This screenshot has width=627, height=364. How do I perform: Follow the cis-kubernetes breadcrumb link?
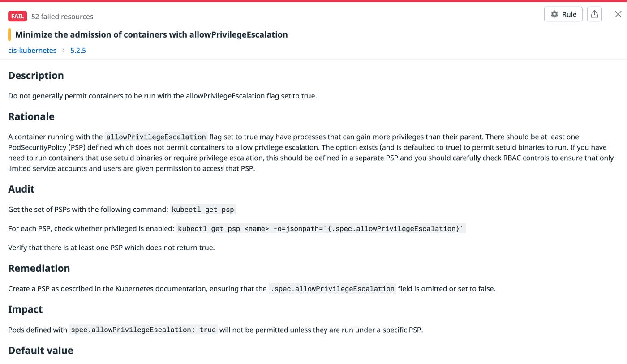32,51
